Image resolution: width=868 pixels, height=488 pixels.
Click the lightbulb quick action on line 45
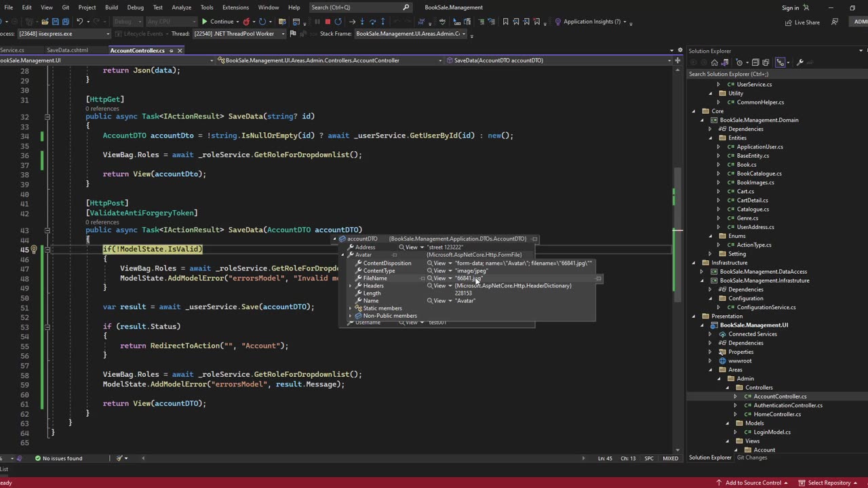tap(34, 249)
